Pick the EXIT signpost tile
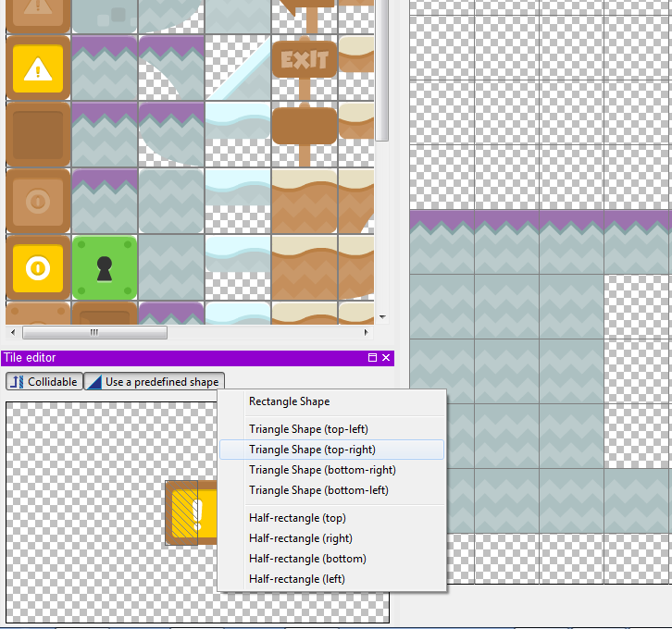Image resolution: width=672 pixels, height=629 pixels. [305, 68]
